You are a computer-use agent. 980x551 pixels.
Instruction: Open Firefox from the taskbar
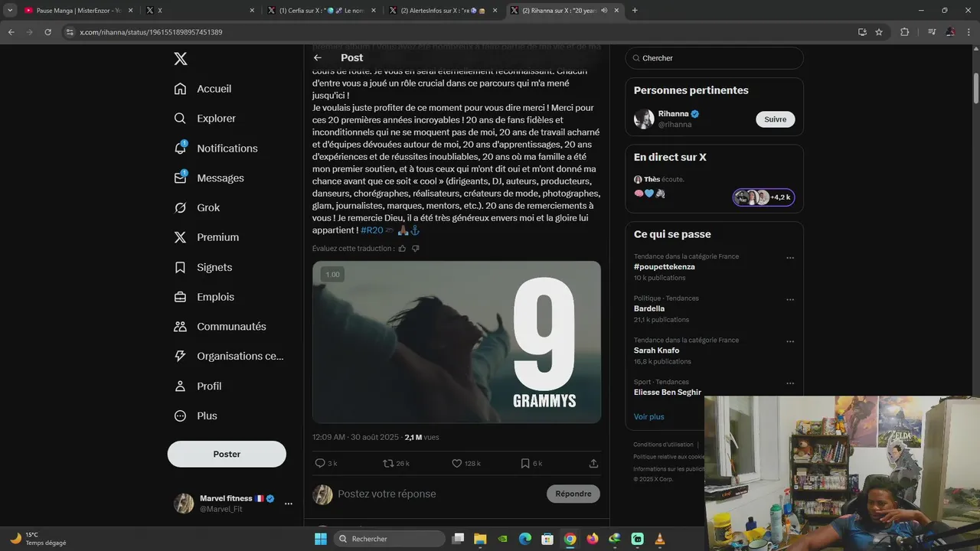[x=593, y=539]
